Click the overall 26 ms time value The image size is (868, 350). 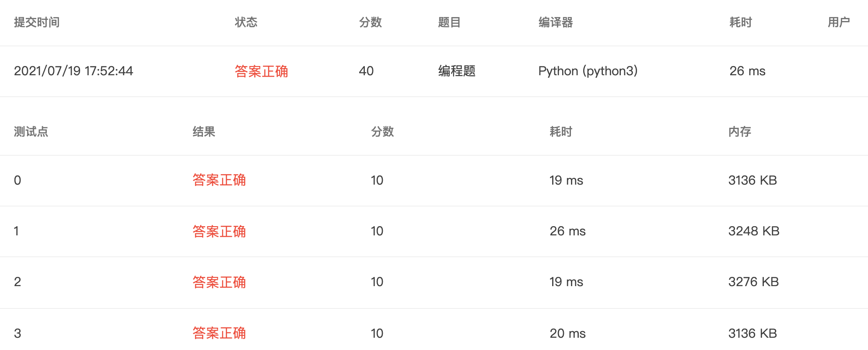pyautogui.click(x=747, y=71)
